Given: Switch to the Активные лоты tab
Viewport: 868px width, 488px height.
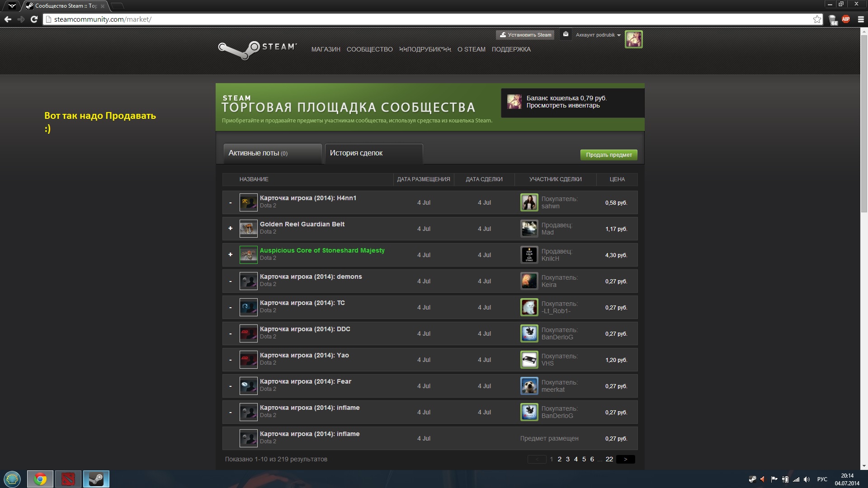Looking at the screenshot, I should pos(272,154).
